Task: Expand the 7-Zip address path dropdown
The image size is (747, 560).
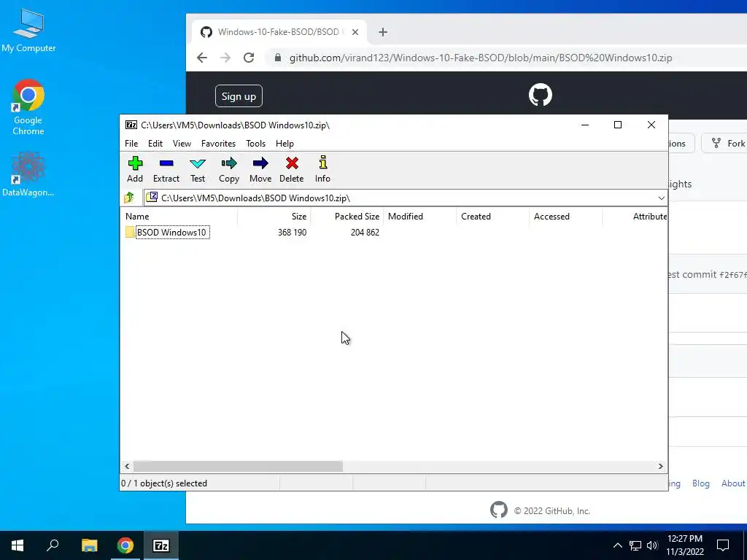Action: (661, 198)
